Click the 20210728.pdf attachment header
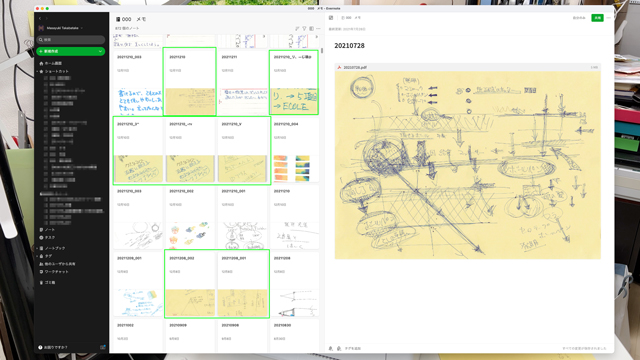 point(467,67)
